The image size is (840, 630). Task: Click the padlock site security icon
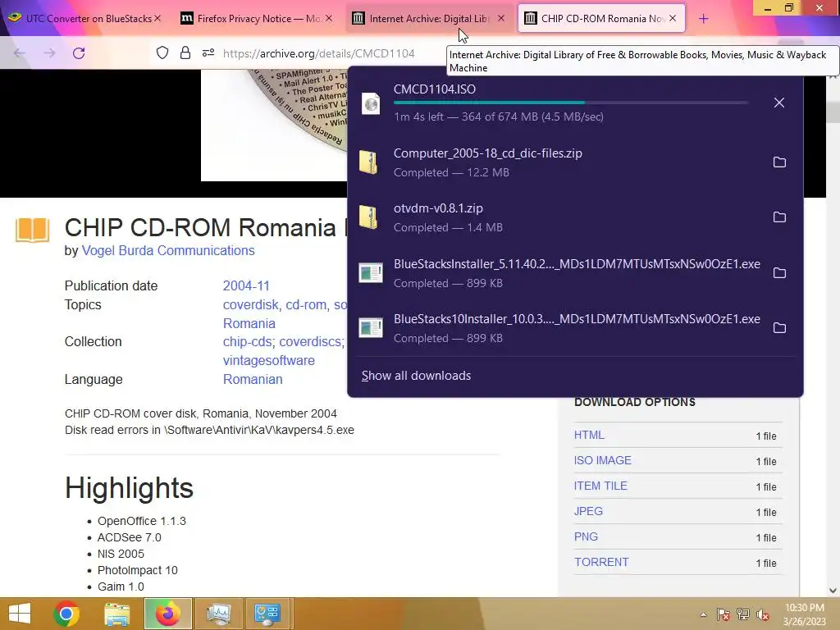point(185,53)
